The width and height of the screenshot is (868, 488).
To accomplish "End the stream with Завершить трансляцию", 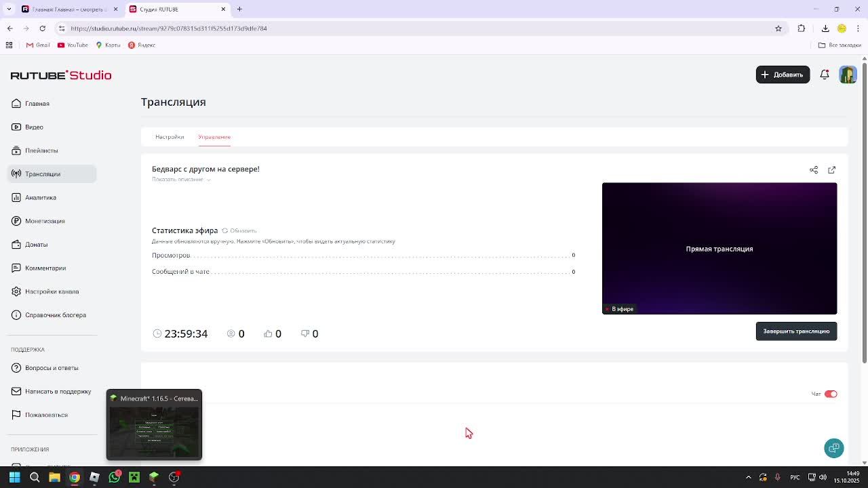I will pos(796,331).
